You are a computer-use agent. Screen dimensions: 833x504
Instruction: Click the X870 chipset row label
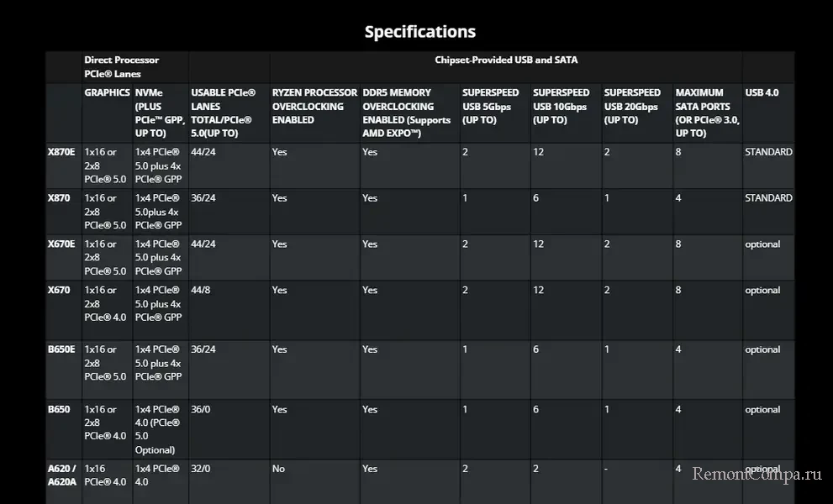[x=59, y=198]
